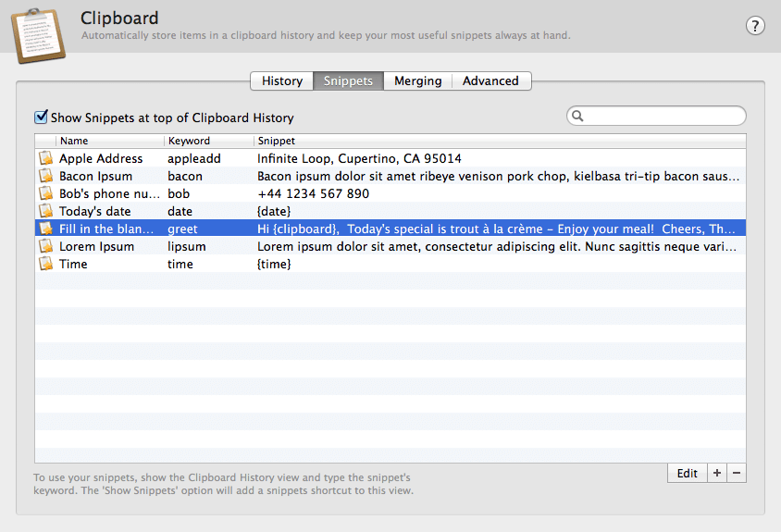Click the Lorem ipsum dolor sit amet snippet
The width and height of the screenshot is (781, 532).
click(497, 246)
